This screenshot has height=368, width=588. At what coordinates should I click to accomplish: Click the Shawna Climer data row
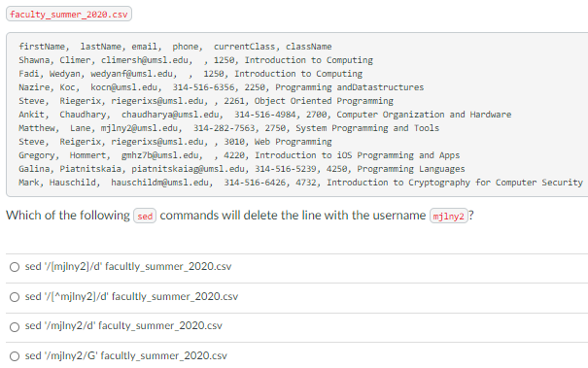coord(195,60)
